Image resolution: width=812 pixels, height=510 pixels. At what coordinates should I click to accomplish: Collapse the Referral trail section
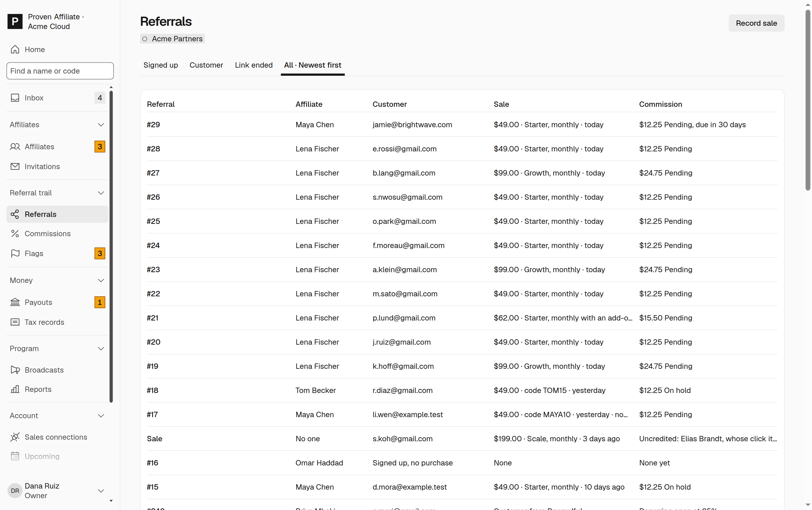tap(101, 193)
